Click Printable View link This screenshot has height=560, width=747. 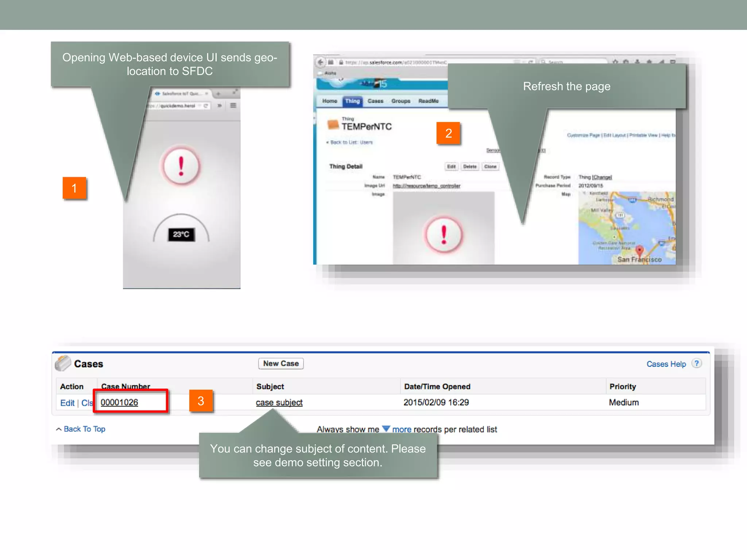(643, 135)
